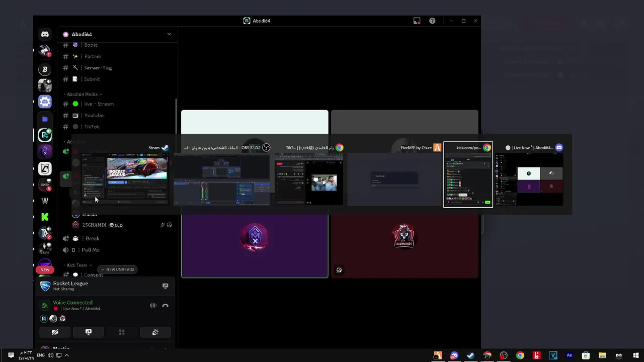
Task: Open the blue folder of servers
Action: pos(45,119)
